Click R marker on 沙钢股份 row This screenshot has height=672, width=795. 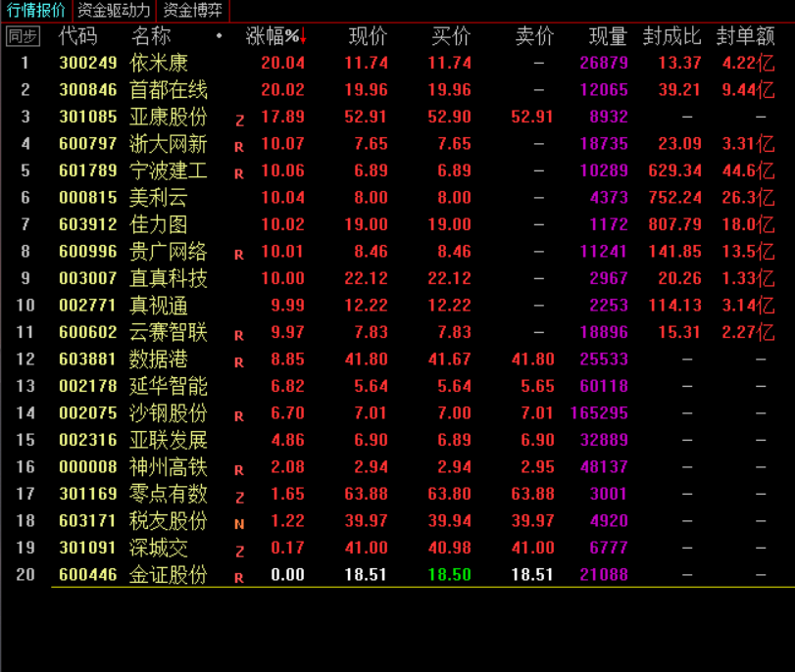pos(239,416)
